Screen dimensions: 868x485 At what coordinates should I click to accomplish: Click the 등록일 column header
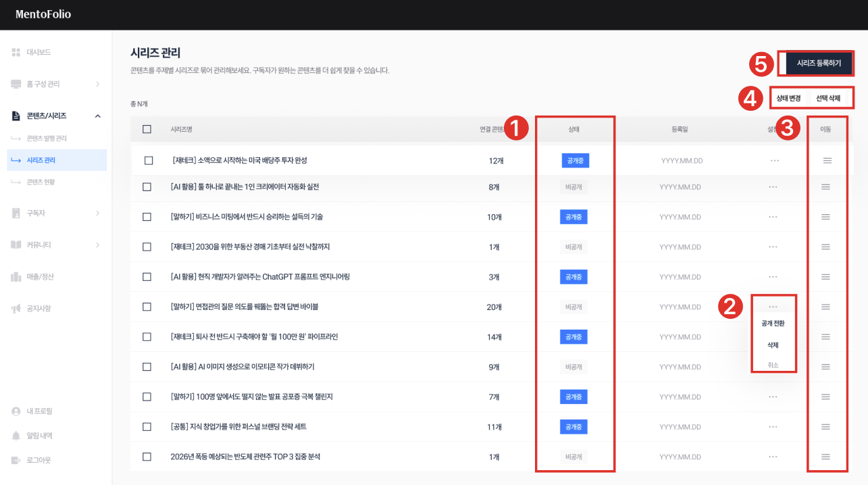[680, 129]
